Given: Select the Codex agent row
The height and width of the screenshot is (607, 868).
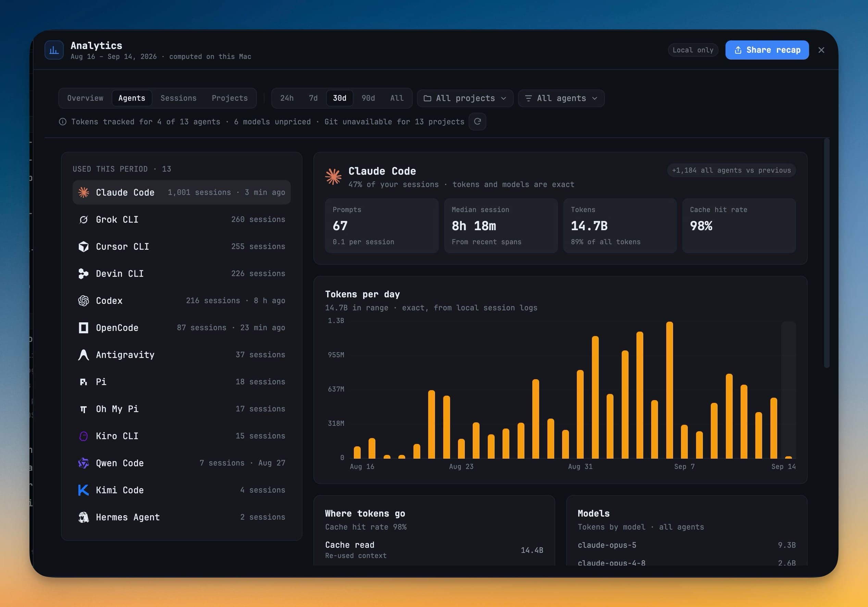Looking at the screenshot, I should [182, 301].
